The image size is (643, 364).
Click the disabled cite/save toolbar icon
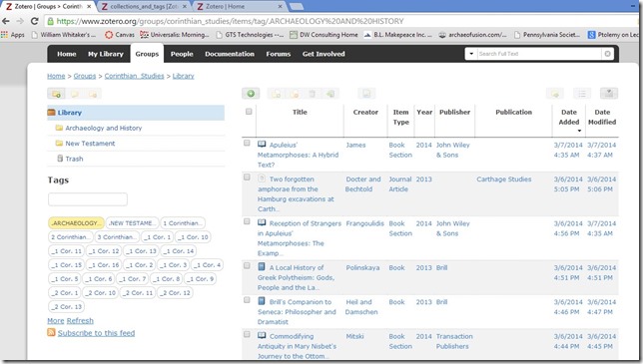tap(366, 94)
